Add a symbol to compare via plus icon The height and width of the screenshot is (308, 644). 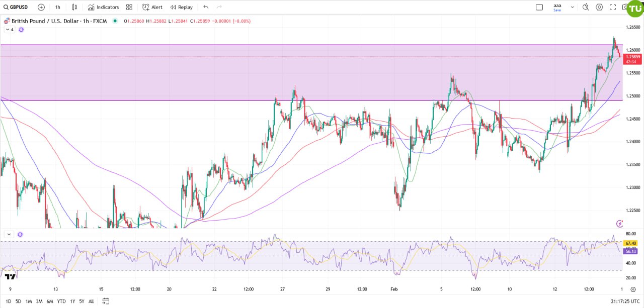pyautogui.click(x=41, y=7)
